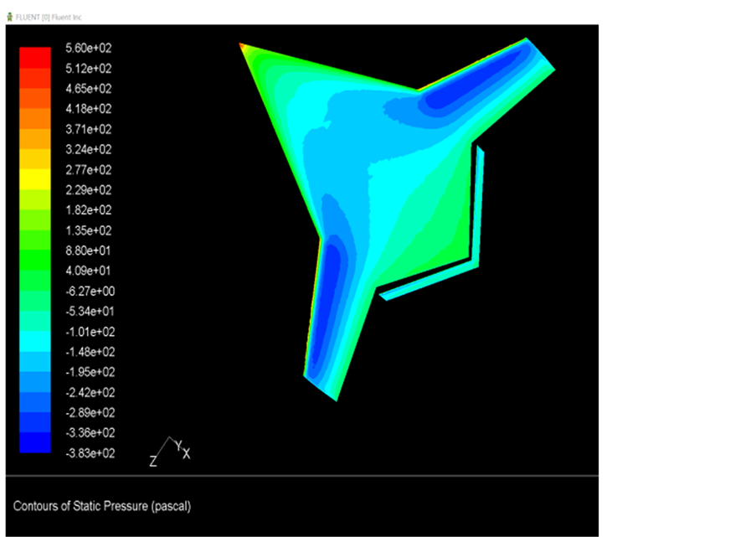
Task: Click the XYZ axis orientation triad
Action: click(x=169, y=451)
